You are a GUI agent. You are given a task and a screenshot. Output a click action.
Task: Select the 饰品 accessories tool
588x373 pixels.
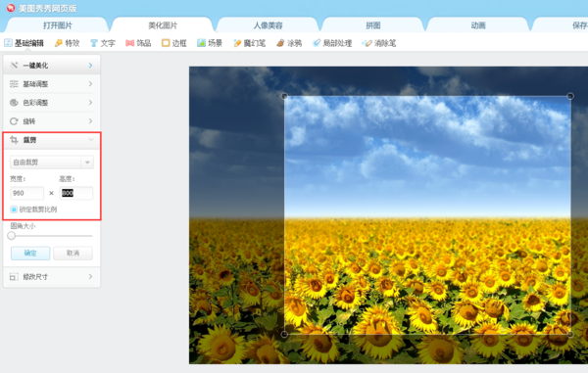pos(138,43)
